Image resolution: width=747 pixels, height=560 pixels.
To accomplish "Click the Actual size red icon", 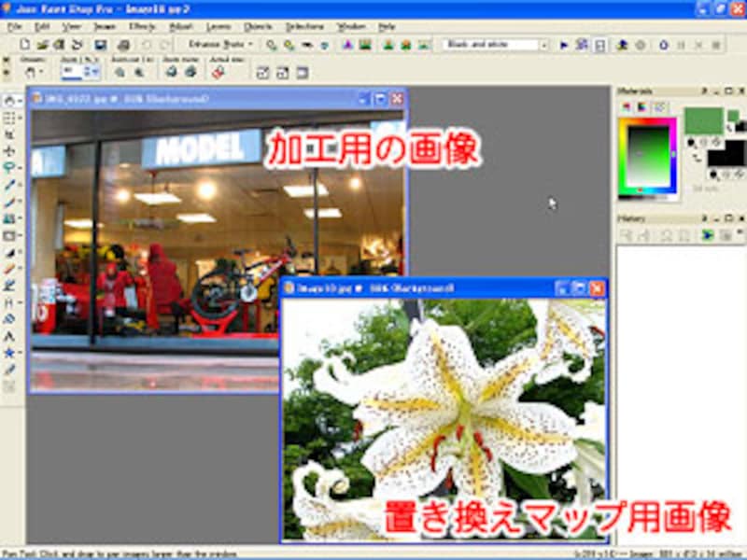I will point(218,73).
